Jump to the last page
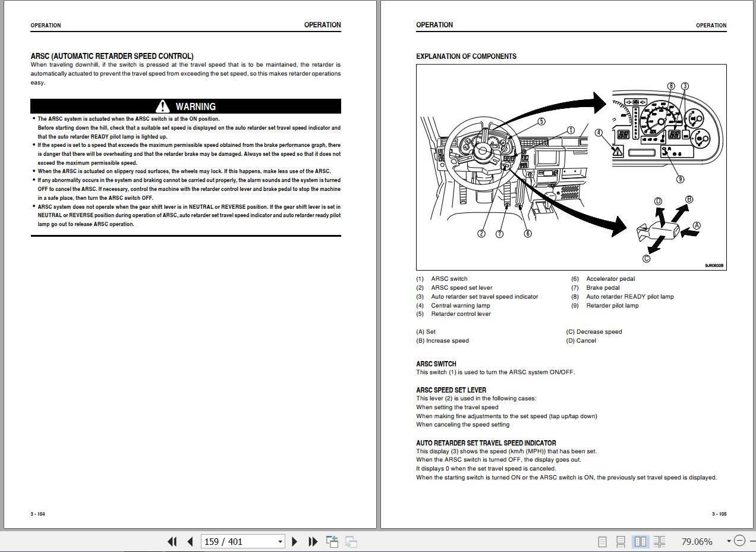The image size is (756, 552). pos(313,541)
